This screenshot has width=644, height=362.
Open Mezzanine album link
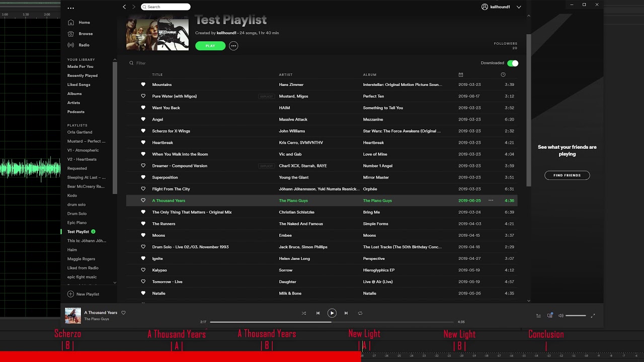tap(373, 120)
